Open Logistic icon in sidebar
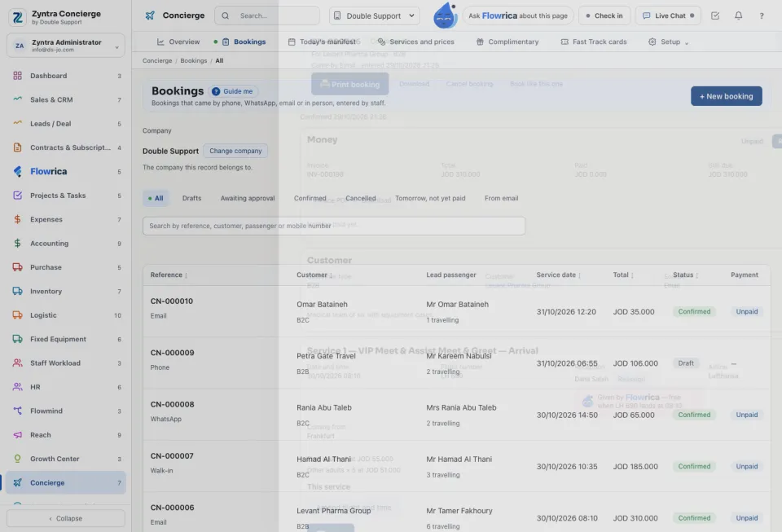This screenshot has height=532, width=782. 17,315
